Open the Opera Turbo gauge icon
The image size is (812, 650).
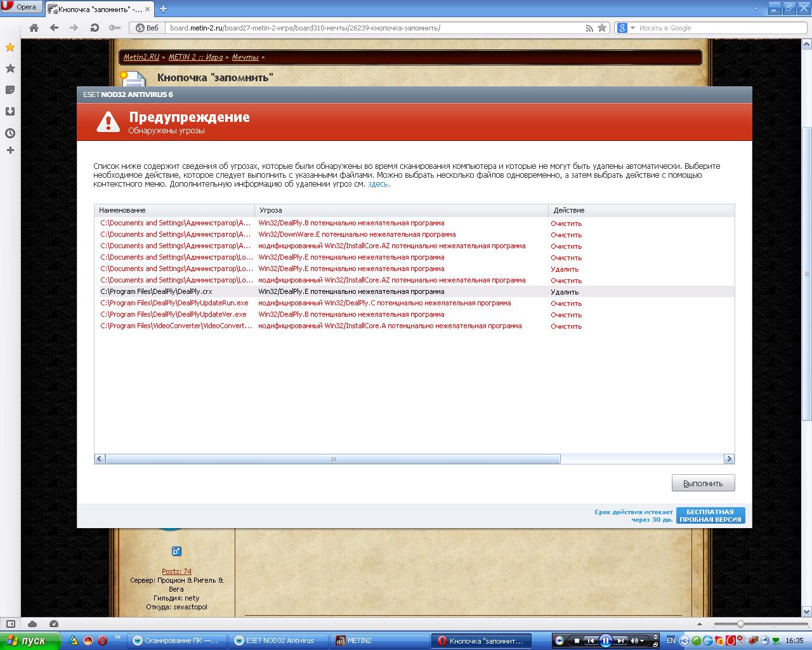[x=54, y=624]
